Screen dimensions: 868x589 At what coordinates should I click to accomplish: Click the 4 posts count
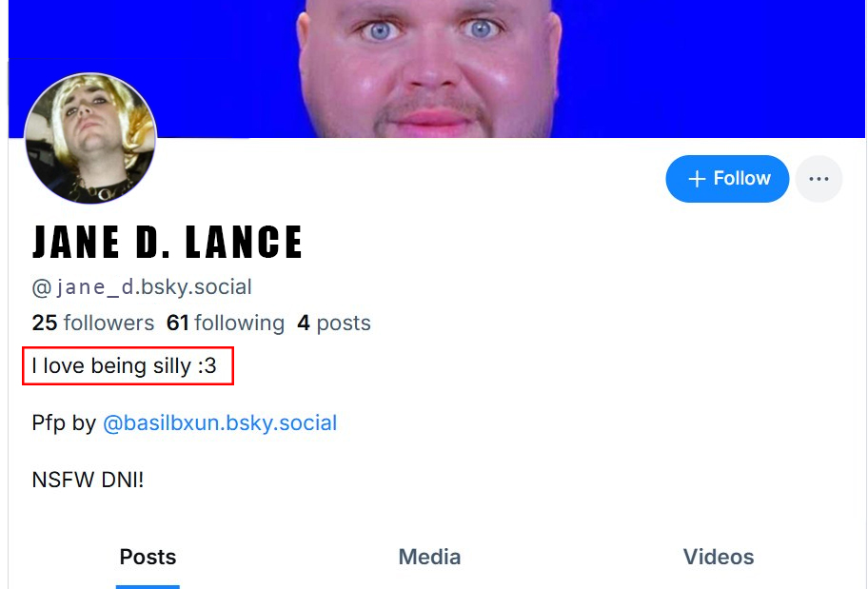[x=334, y=323]
